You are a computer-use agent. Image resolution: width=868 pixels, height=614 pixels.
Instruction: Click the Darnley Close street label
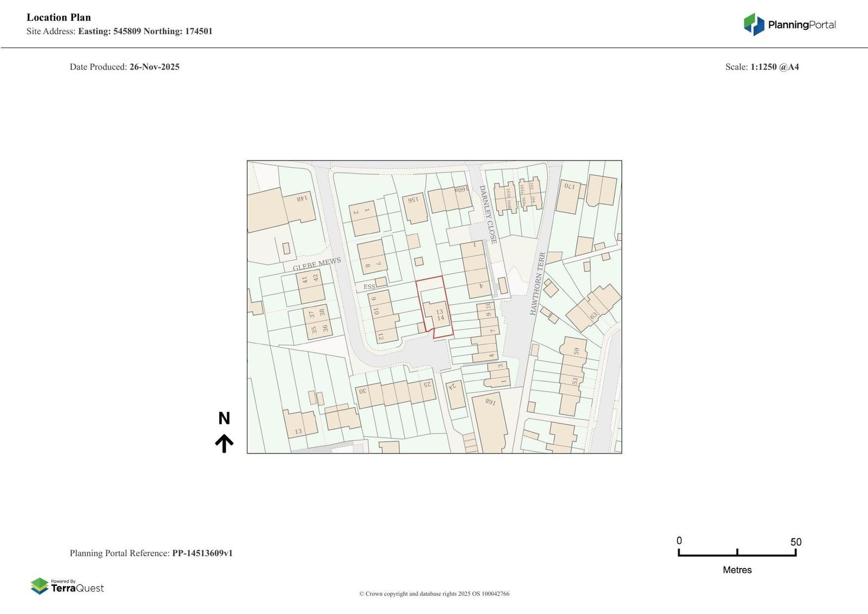[x=488, y=214]
